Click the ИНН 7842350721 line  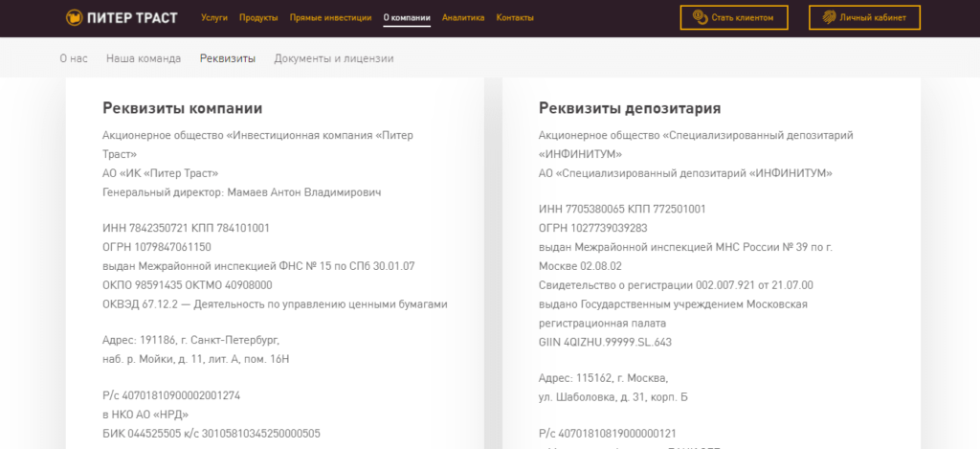(187, 228)
